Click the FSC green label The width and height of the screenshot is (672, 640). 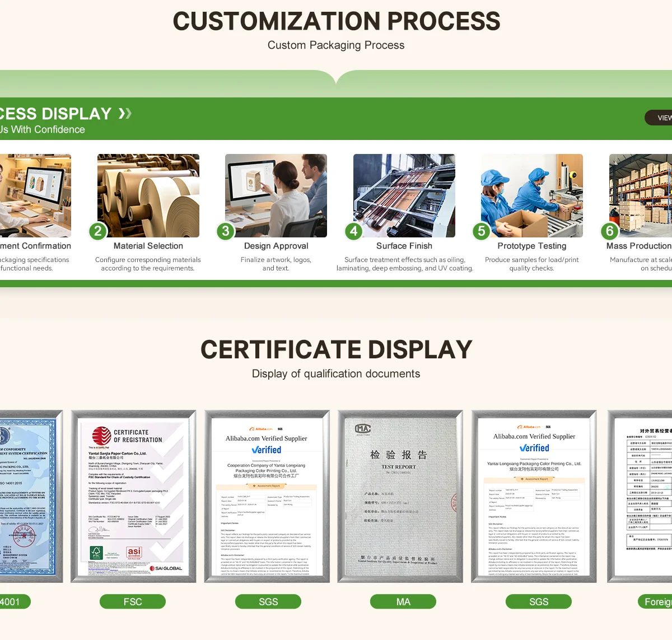[x=133, y=602]
